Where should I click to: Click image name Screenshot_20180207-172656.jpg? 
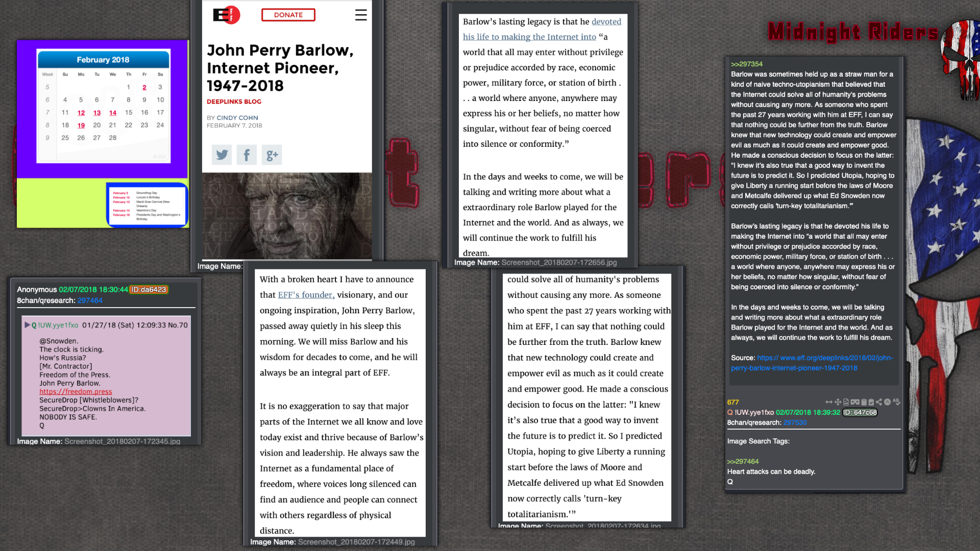click(x=559, y=262)
